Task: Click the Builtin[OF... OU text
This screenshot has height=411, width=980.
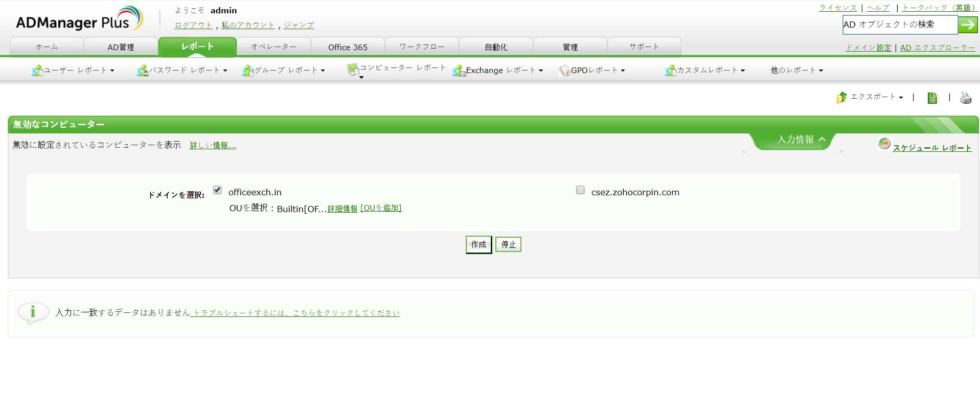Action: (302, 209)
